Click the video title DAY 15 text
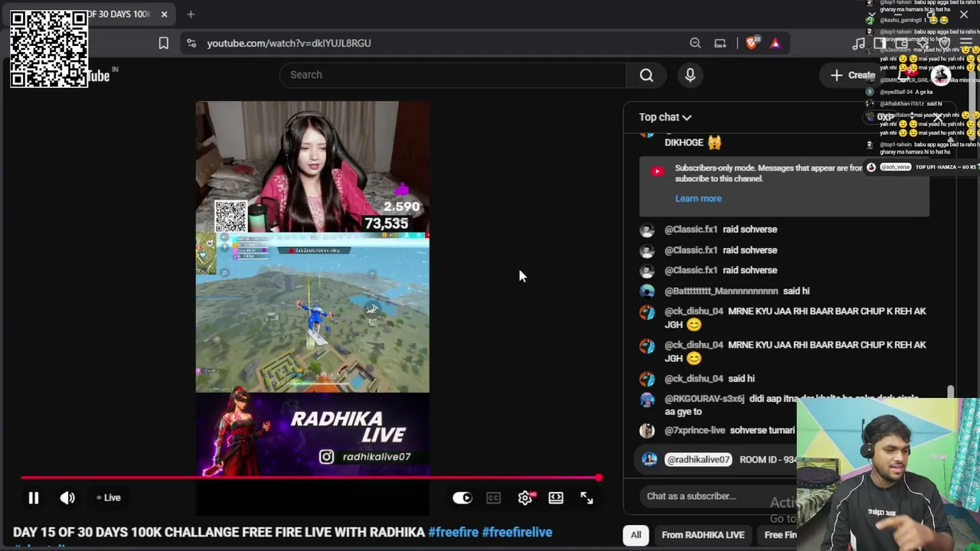 click(218, 533)
